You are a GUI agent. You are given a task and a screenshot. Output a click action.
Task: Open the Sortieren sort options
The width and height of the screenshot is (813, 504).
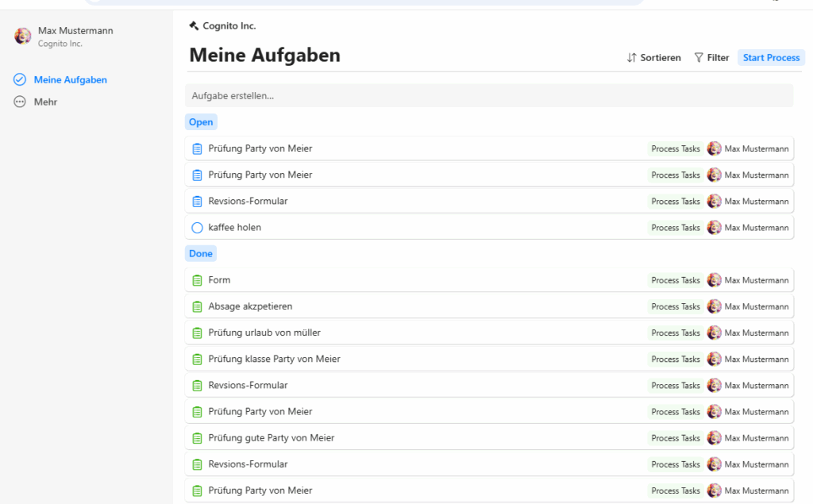[x=653, y=58]
